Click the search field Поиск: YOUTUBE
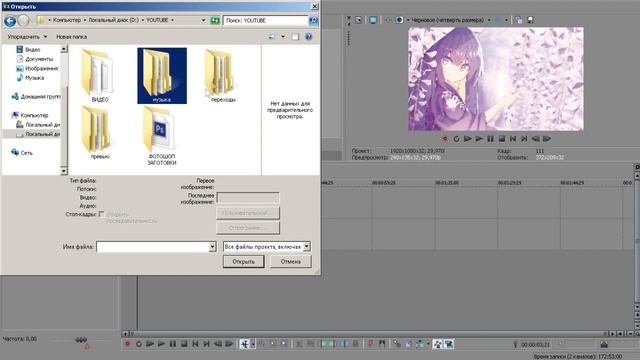 (265, 20)
